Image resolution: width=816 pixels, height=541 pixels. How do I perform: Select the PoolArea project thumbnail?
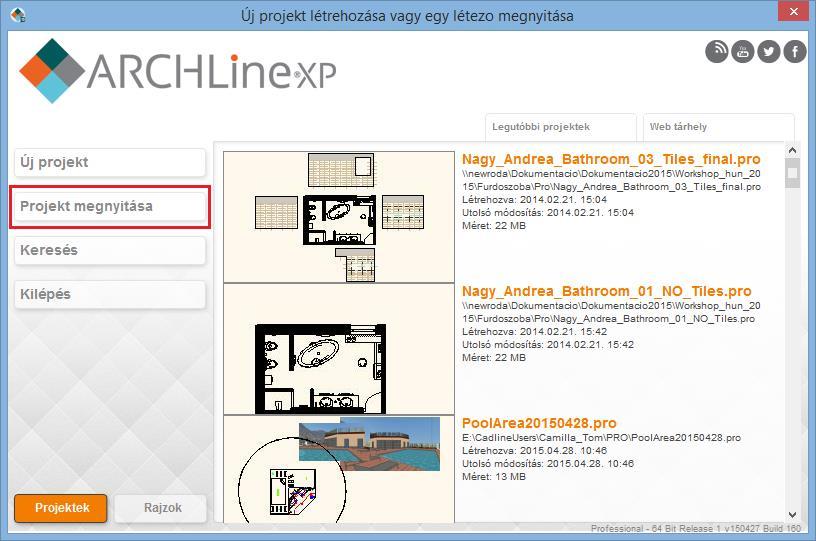[339, 469]
